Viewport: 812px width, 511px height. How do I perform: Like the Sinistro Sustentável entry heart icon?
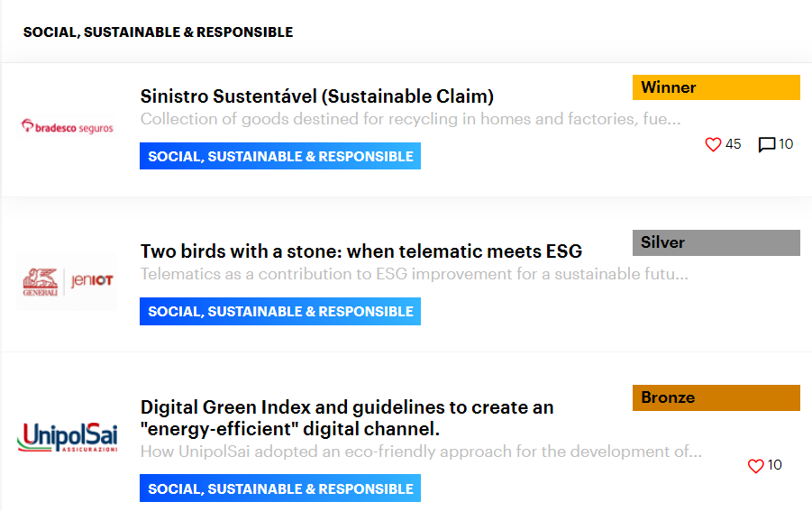pos(713,144)
